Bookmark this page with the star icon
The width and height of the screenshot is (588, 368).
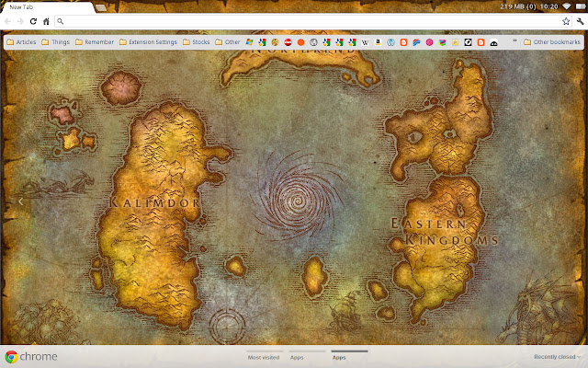pyautogui.click(x=566, y=21)
